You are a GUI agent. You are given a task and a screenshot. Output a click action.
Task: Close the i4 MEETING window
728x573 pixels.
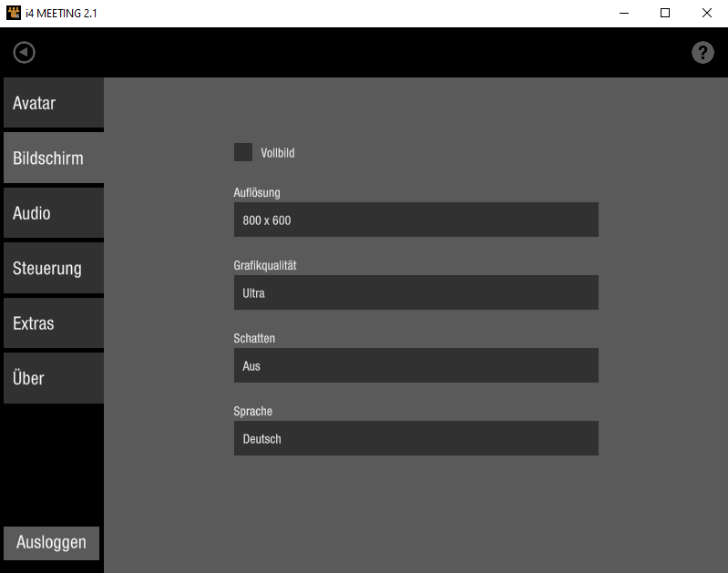coord(707,13)
